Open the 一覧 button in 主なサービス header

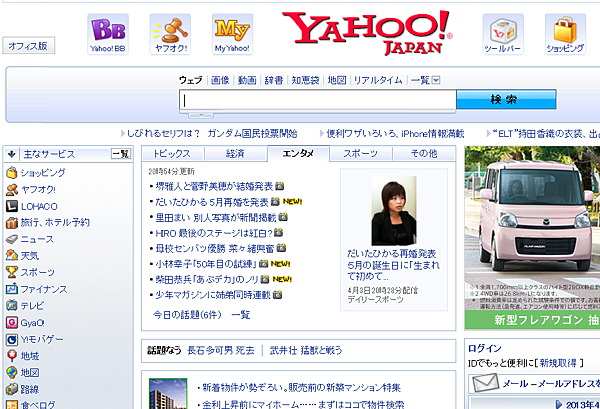[121, 154]
